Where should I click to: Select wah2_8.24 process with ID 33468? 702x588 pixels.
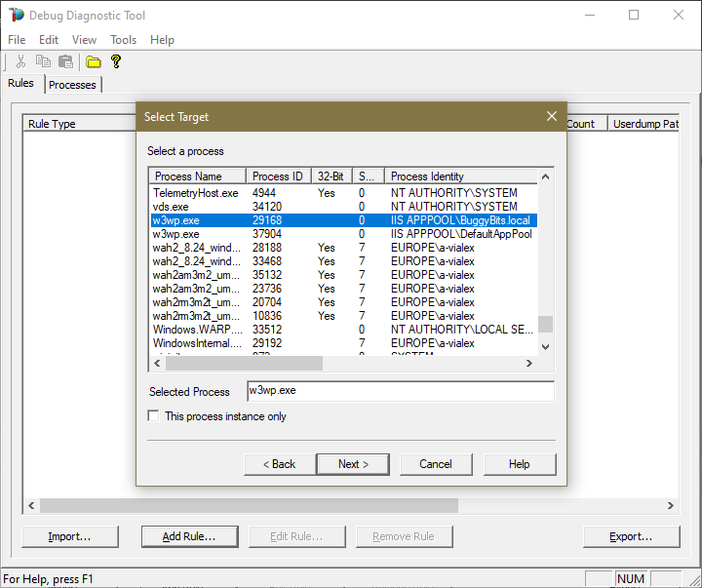pyautogui.click(x=344, y=261)
